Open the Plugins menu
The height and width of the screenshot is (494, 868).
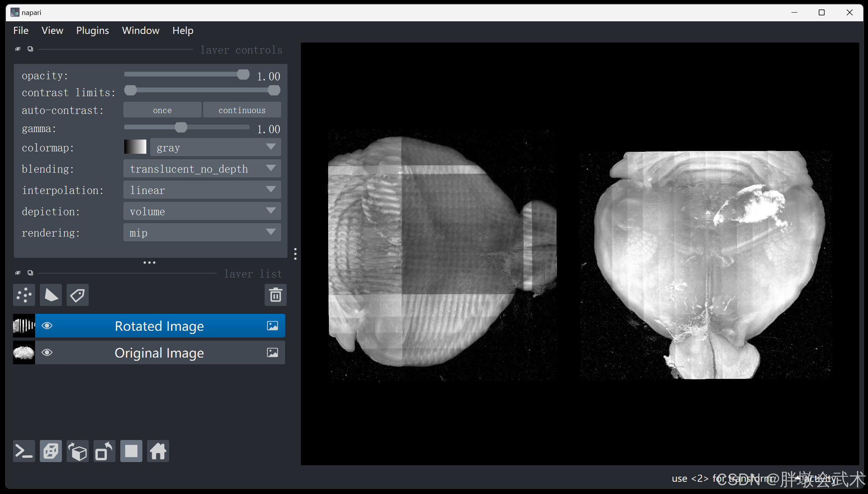92,30
